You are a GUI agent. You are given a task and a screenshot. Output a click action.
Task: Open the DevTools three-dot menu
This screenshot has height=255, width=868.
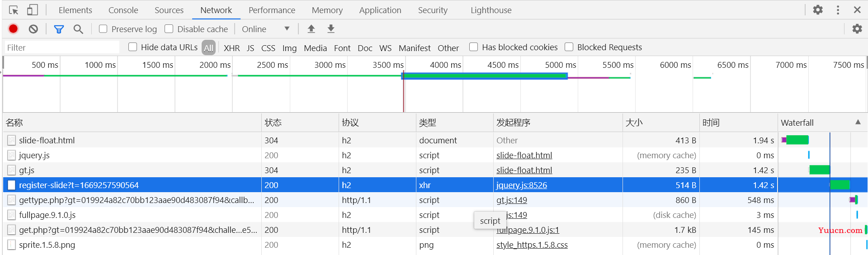click(x=838, y=10)
